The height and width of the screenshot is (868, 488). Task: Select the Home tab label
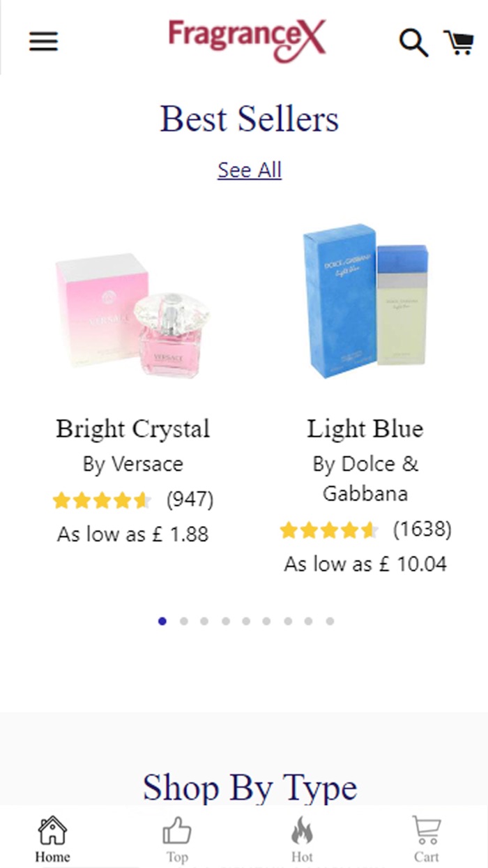pyautogui.click(x=52, y=856)
